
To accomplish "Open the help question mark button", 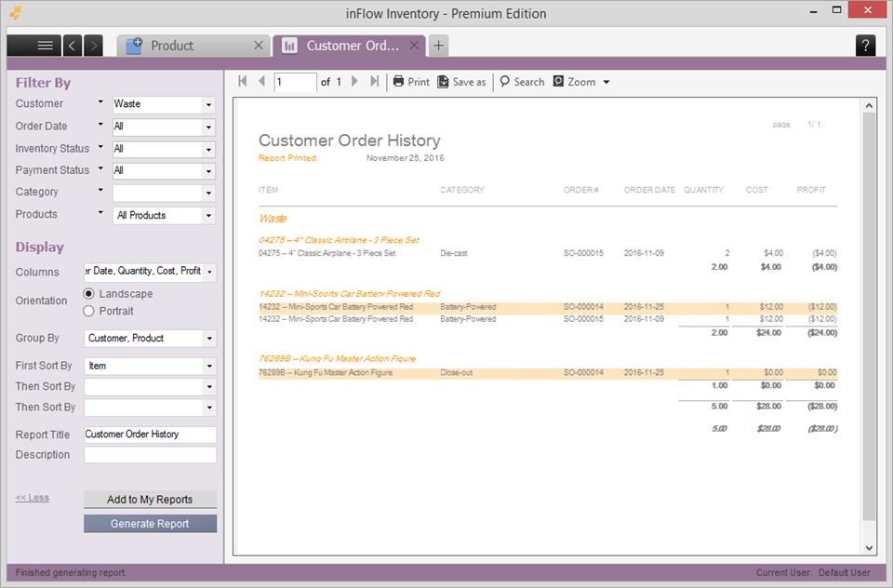I will tap(865, 46).
